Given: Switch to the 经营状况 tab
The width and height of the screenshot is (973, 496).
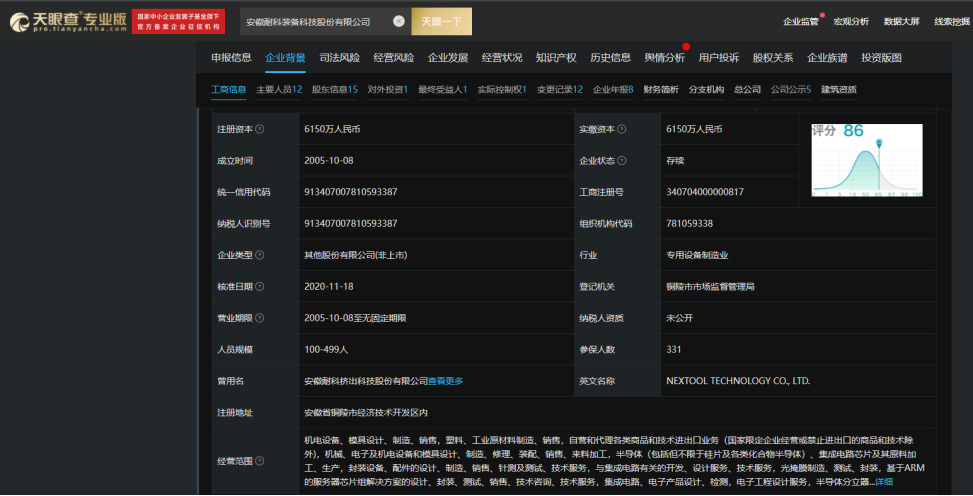Looking at the screenshot, I should coord(502,58).
